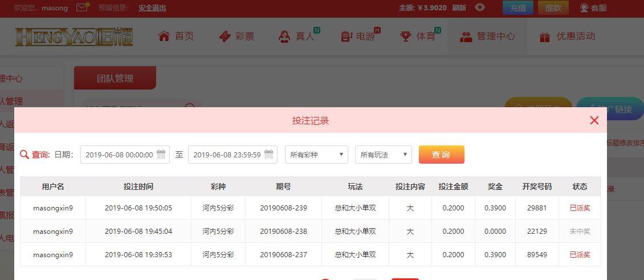Open the end date calendar picker
This screenshot has width=644, height=280.
268,155
